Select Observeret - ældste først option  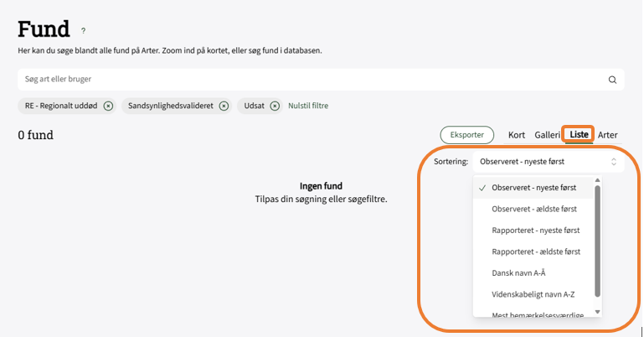tap(533, 209)
